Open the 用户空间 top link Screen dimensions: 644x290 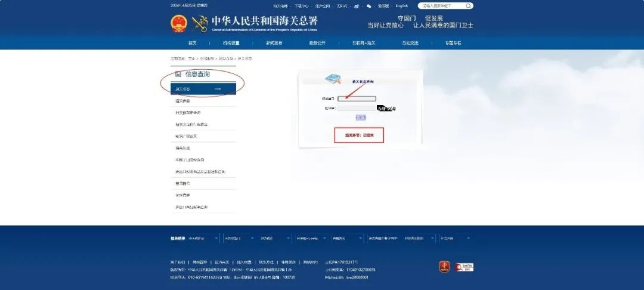pos(323,6)
